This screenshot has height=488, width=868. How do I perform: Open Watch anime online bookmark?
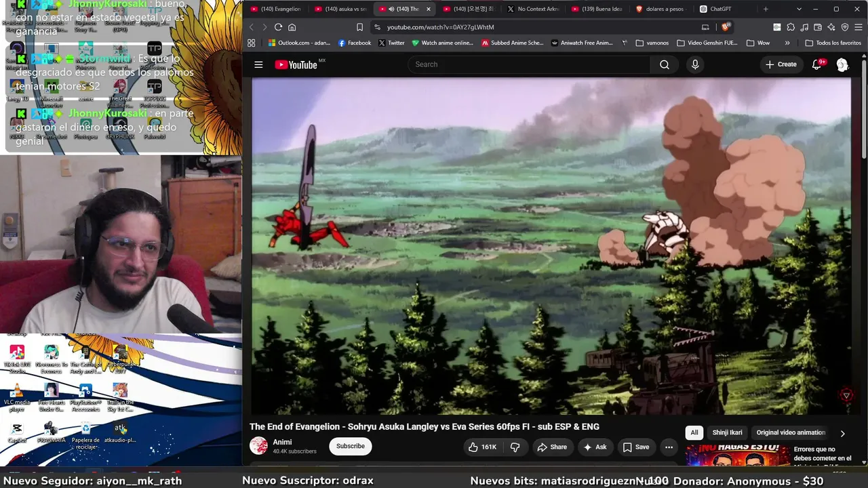(442, 43)
